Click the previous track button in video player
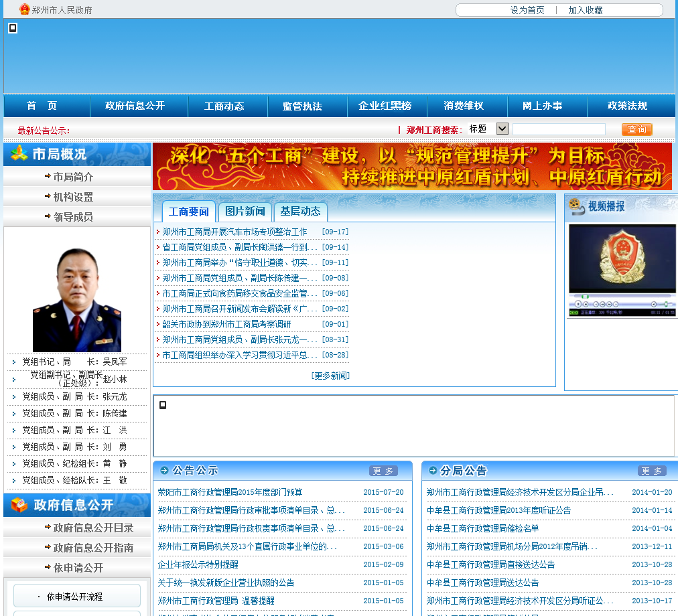 pos(596,305)
